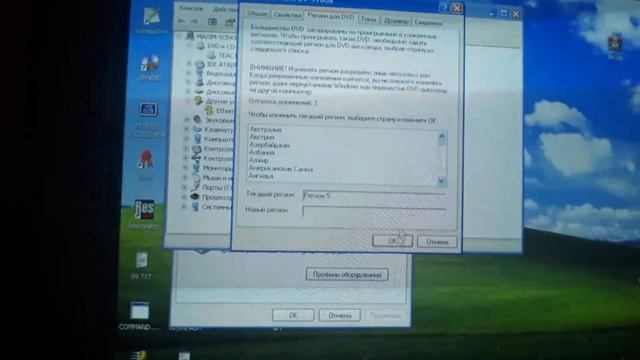Viewport: 640px width, 360px height.
Task: Select the Регион для DVD tab
Action: point(331,16)
